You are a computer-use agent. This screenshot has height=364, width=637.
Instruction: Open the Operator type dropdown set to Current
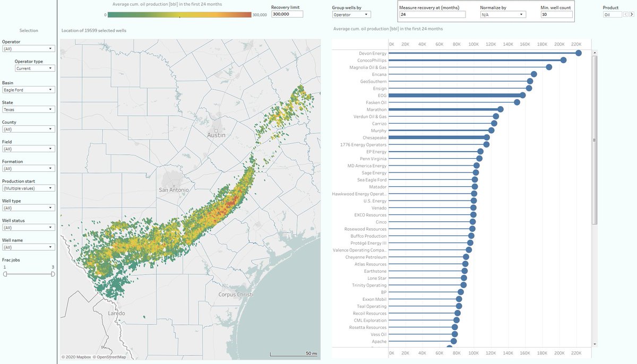tap(35, 68)
